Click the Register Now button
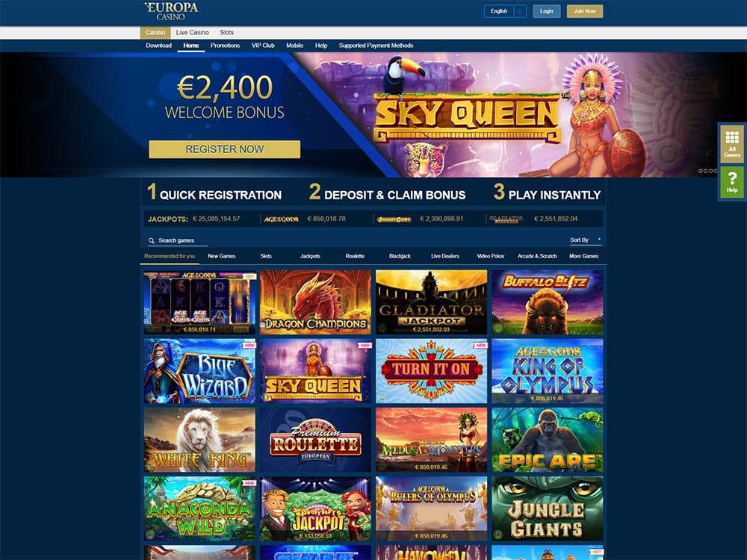The image size is (747, 560). click(x=224, y=149)
